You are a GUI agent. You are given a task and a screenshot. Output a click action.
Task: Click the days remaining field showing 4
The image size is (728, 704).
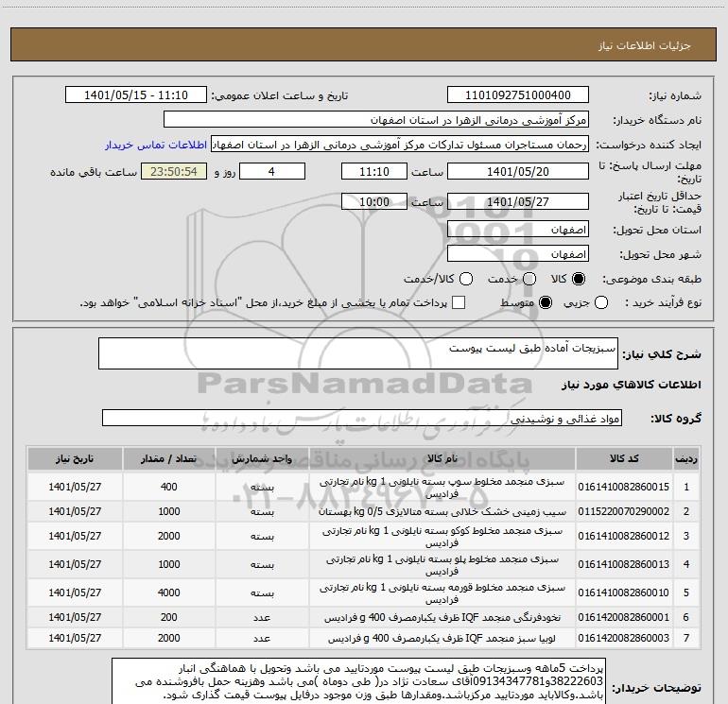click(x=272, y=171)
